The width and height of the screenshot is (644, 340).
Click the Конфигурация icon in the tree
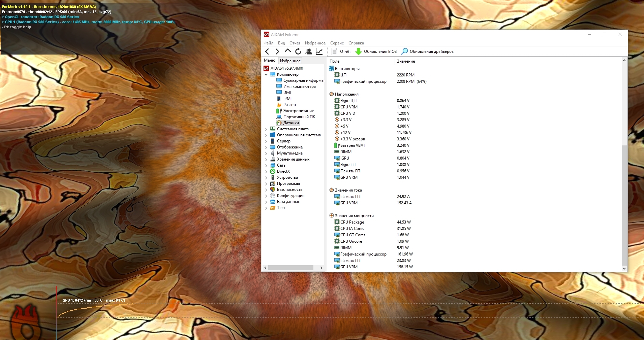(x=273, y=196)
